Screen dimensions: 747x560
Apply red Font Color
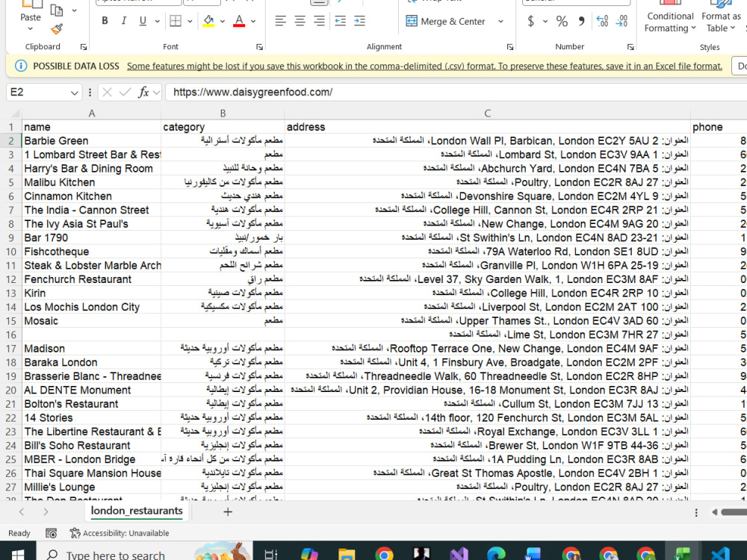(239, 21)
